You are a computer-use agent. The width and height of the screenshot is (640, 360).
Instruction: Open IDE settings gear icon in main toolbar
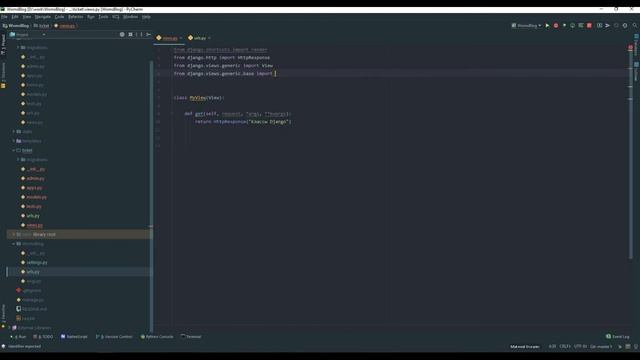624,25
